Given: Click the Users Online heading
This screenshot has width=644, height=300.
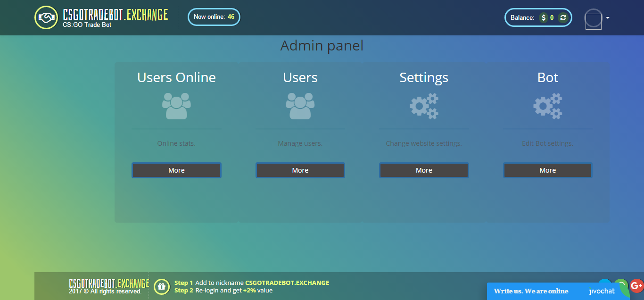Looking at the screenshot, I should [176, 77].
